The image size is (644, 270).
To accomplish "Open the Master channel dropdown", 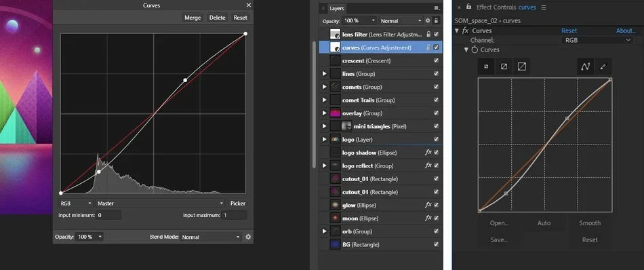I will [x=161, y=204].
